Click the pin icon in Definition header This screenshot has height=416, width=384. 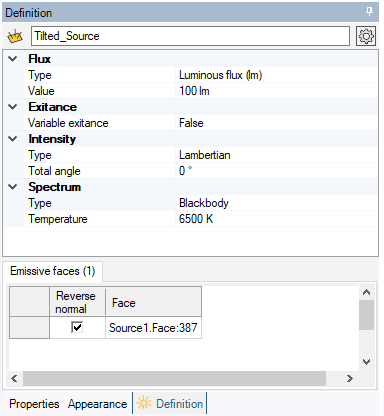click(x=369, y=12)
